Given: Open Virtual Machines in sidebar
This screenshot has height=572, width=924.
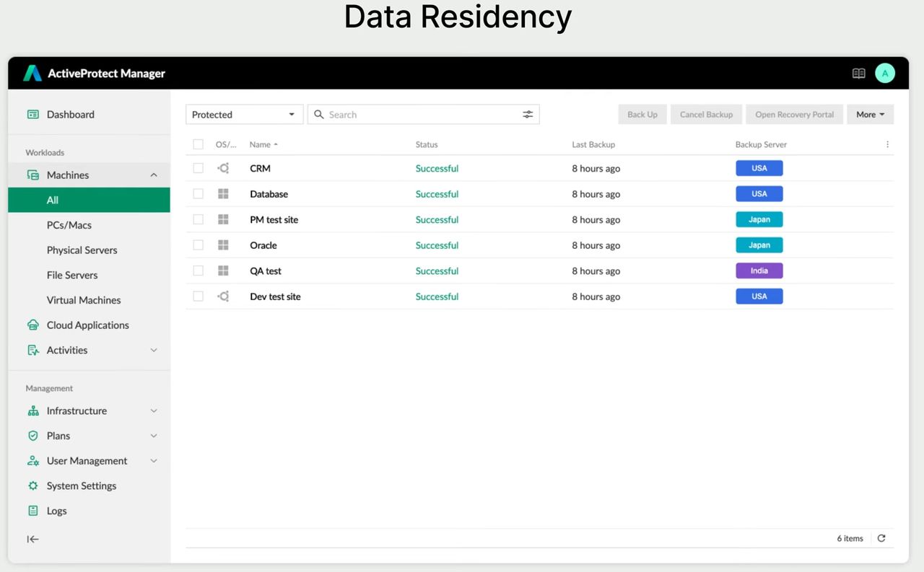Looking at the screenshot, I should pyautogui.click(x=84, y=300).
